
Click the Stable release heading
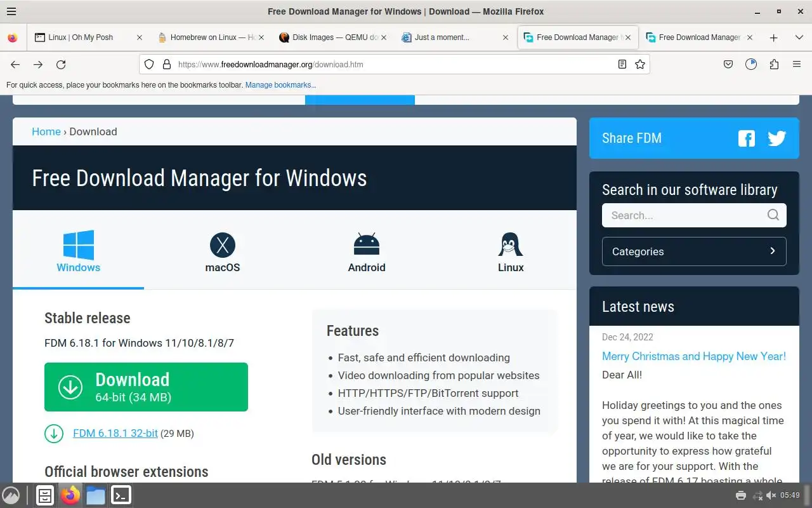coord(88,318)
